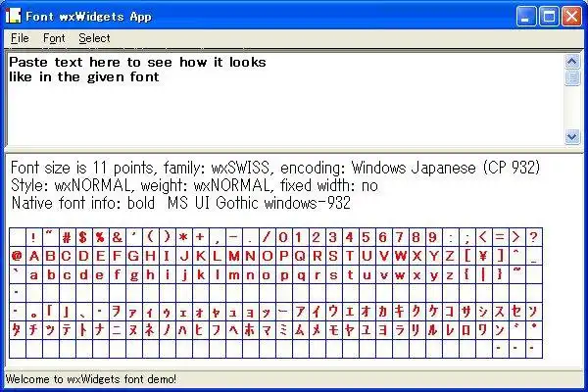
Task: Click the status bar welcome message
Action: point(90,379)
